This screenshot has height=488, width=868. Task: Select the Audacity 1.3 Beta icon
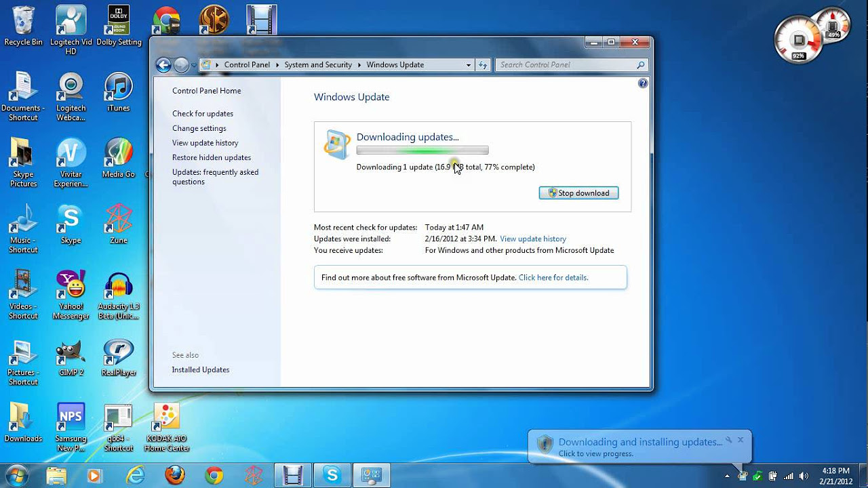(119, 295)
